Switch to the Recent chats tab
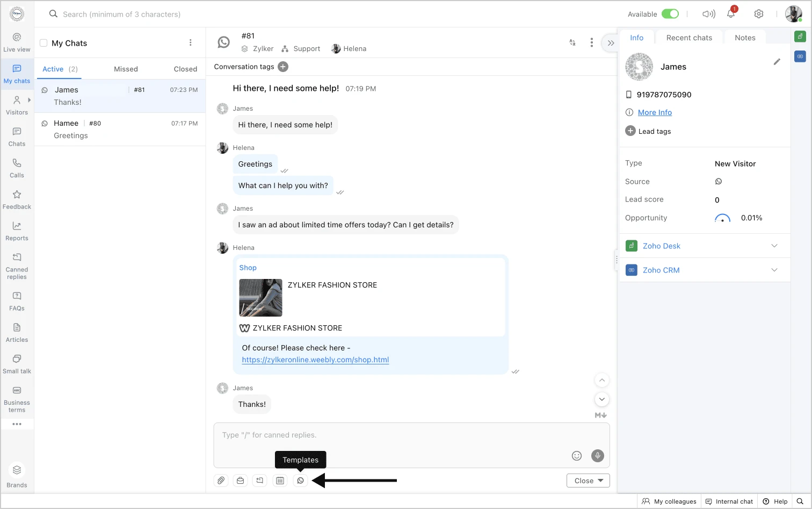The image size is (812, 509). coord(689,38)
